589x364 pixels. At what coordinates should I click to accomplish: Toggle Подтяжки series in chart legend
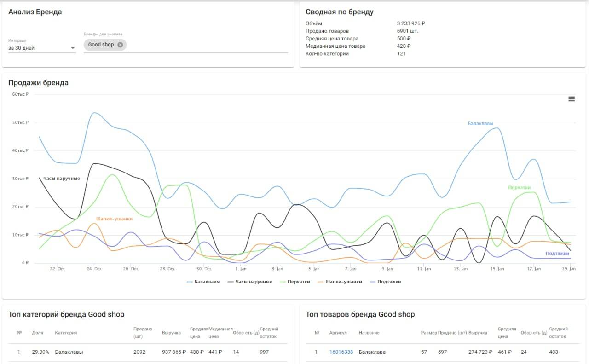click(385, 282)
